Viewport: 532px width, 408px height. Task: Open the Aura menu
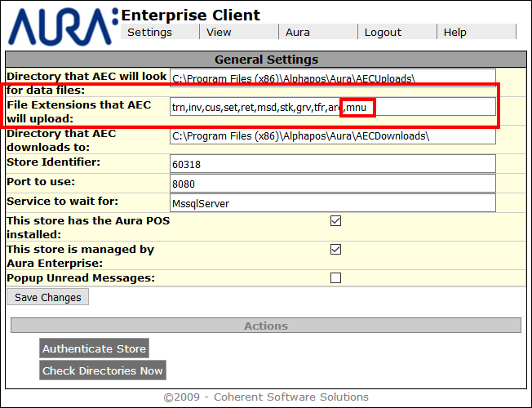[x=318, y=32]
